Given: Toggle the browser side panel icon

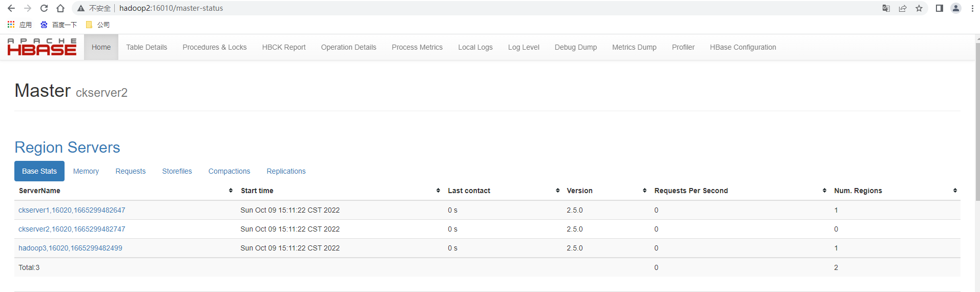Looking at the screenshot, I should (940, 8).
